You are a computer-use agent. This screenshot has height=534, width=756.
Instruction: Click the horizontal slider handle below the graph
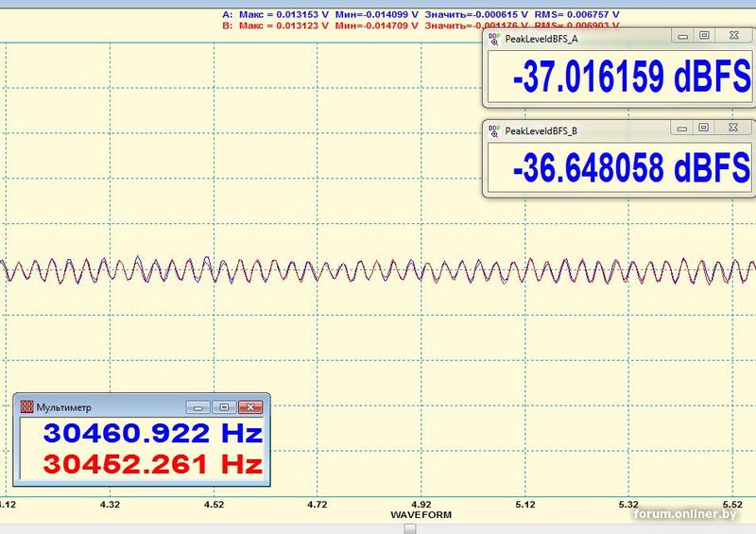[x=408, y=528]
